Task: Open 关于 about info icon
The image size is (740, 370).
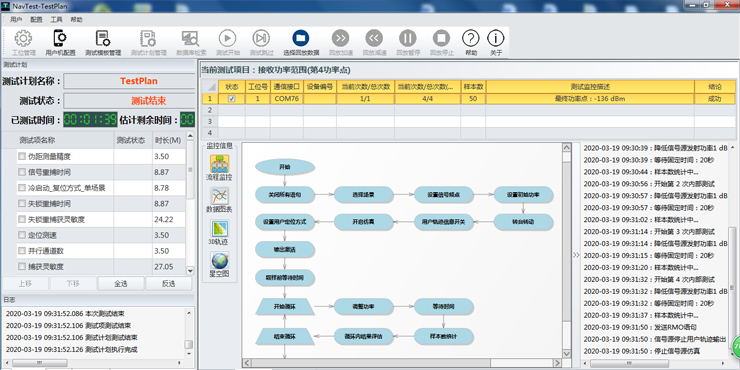Action: click(x=496, y=43)
